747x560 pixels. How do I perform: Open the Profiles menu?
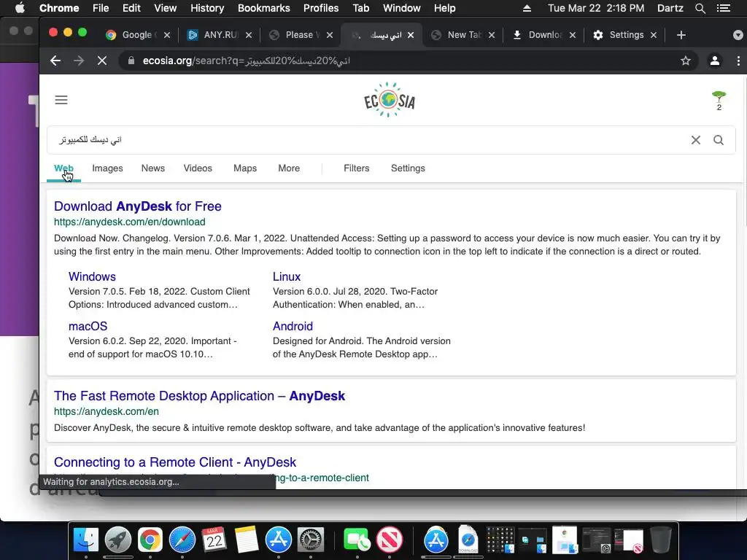pyautogui.click(x=321, y=8)
